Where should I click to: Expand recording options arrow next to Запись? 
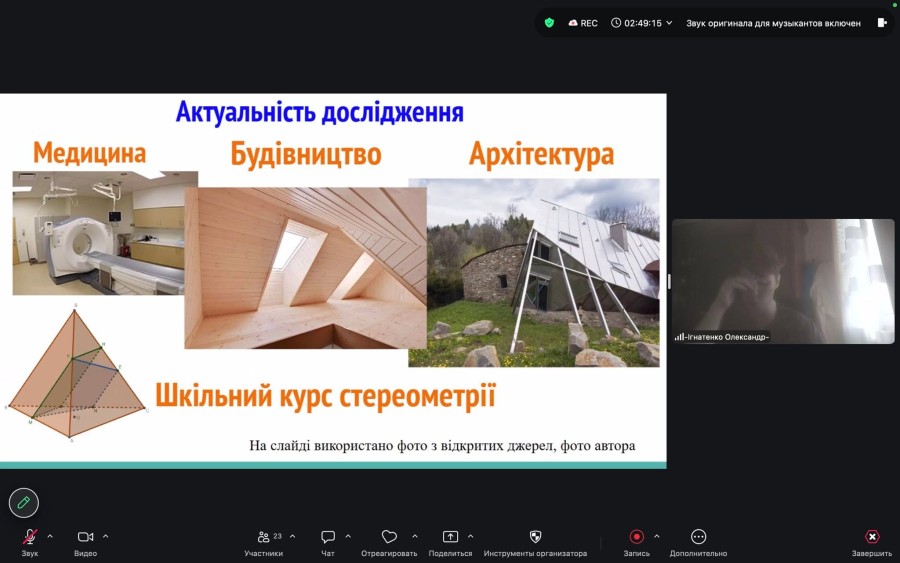coord(657,537)
